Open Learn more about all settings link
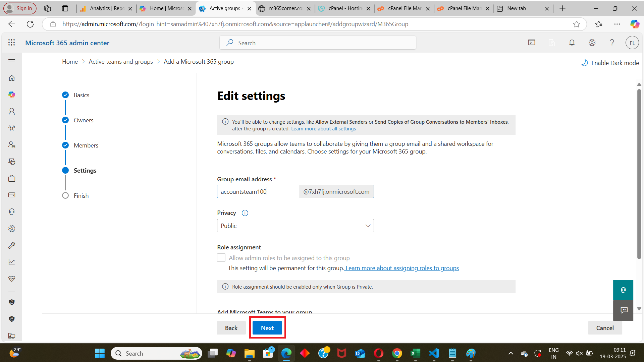 [323, 129]
